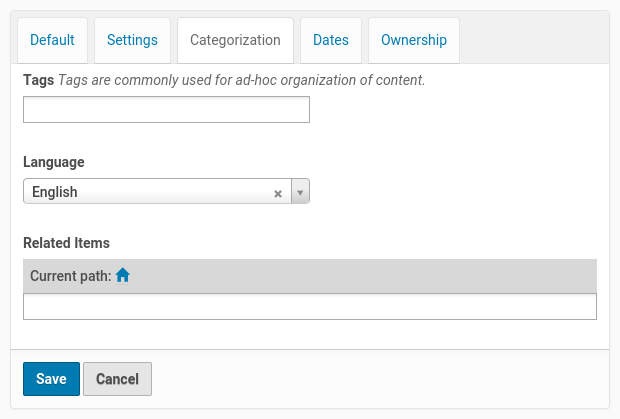Switch to the Settings tab

tap(132, 41)
